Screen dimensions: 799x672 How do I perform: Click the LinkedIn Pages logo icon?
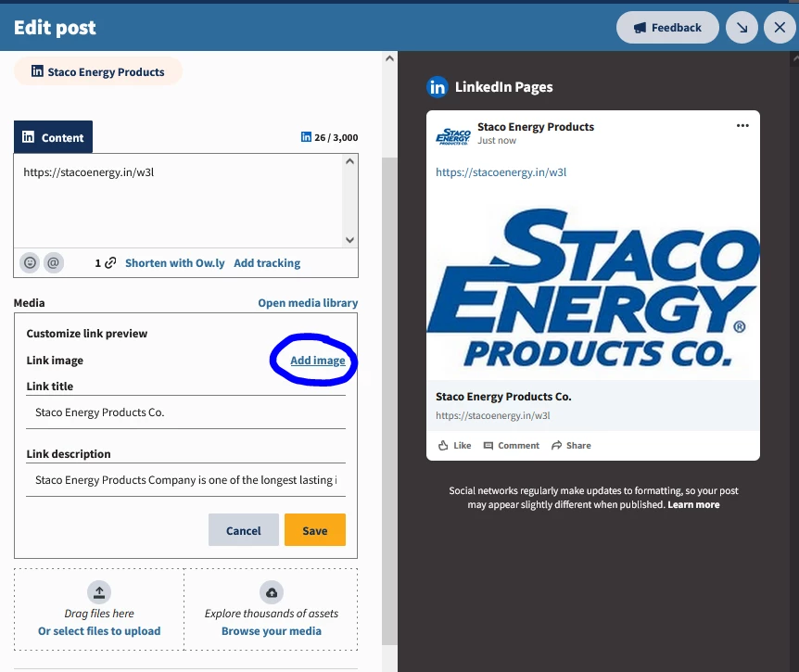tap(438, 87)
